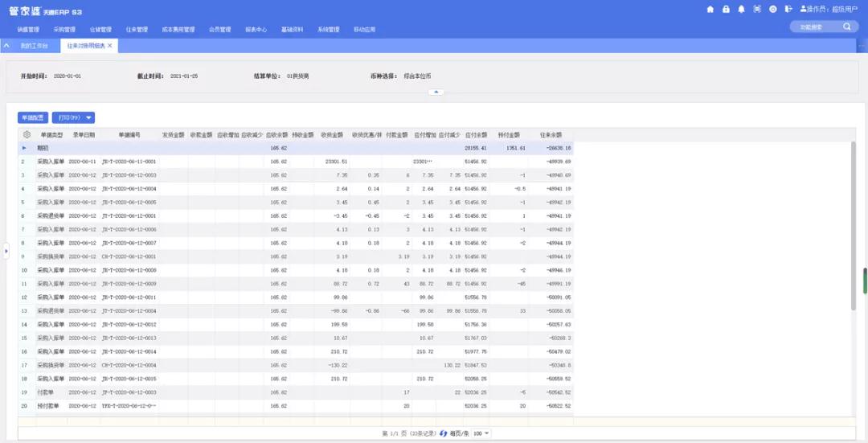Collapse the filter panel with the up arrow

(436, 92)
